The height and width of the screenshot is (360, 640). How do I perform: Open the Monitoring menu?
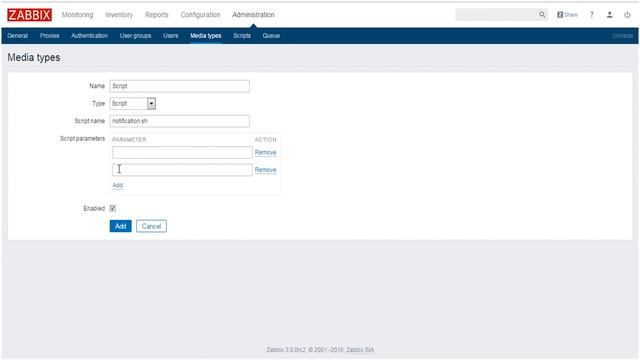point(78,15)
